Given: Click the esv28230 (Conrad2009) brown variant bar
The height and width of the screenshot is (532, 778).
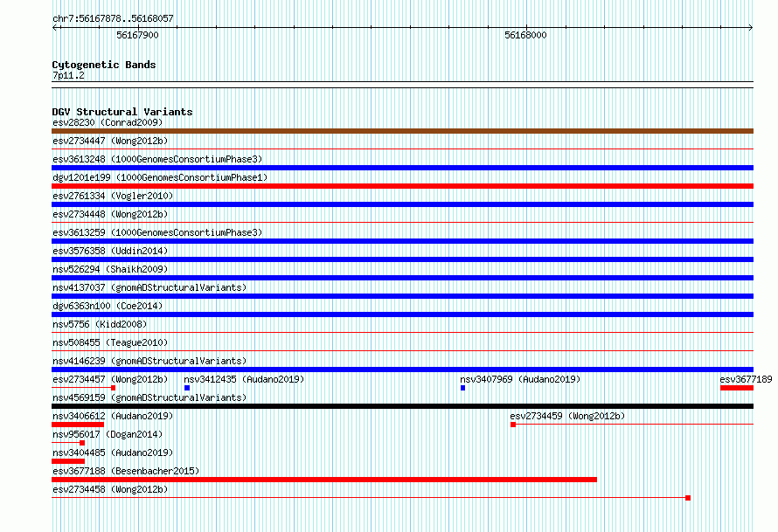Looking at the screenshot, I should [402, 131].
